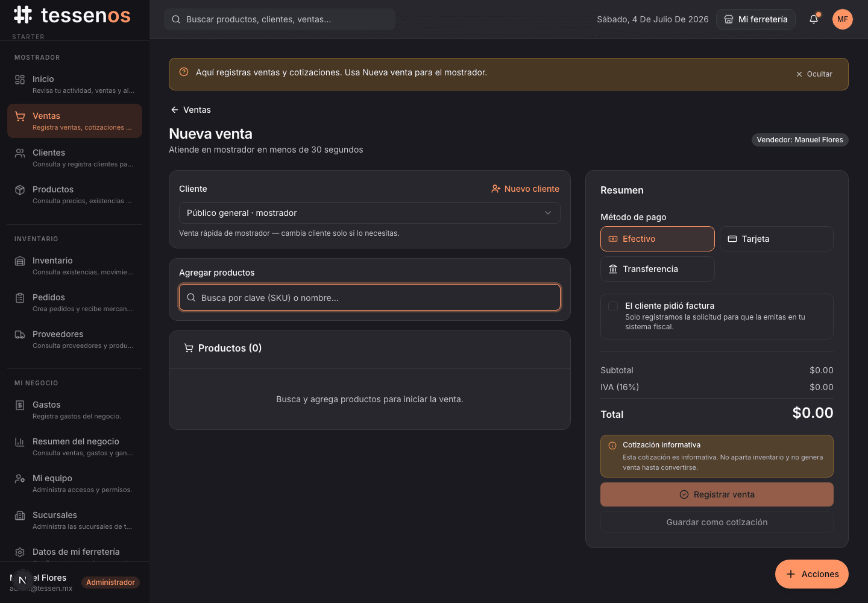Click the N badge at bottom left

click(22, 581)
